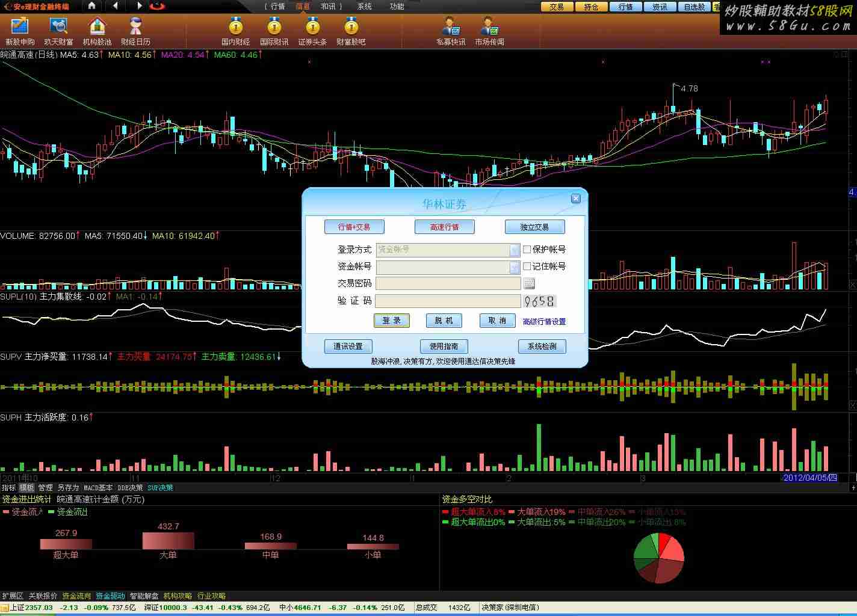Viewport: 857px width, 616px height.
Task: Open the 行情 menu
Action: point(277,7)
